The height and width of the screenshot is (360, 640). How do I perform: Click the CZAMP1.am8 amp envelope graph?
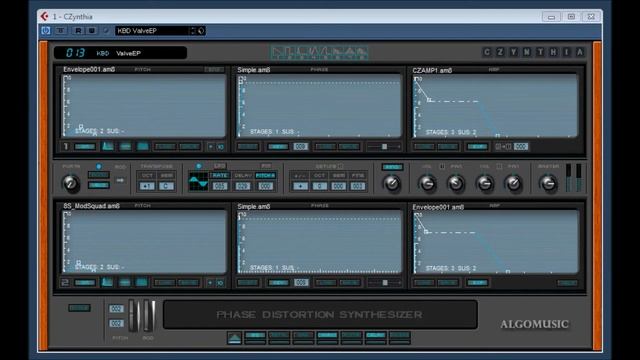[x=496, y=106]
